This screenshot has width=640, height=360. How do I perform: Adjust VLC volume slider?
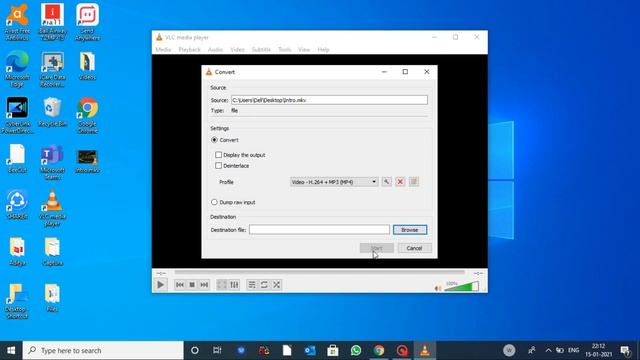click(x=461, y=287)
